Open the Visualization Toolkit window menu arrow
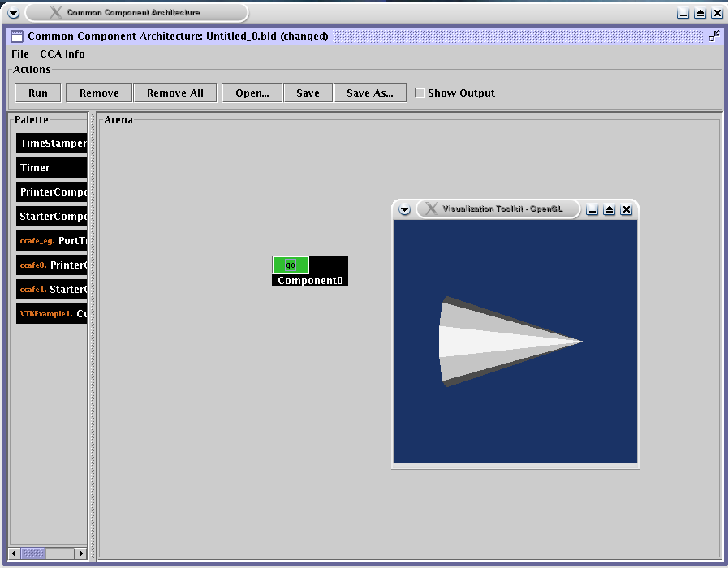 click(x=404, y=209)
